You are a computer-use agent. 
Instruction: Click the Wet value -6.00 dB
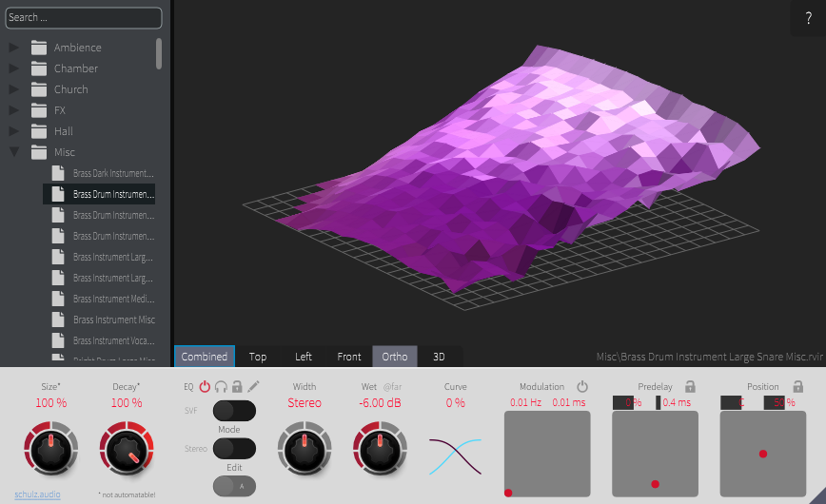tap(380, 403)
